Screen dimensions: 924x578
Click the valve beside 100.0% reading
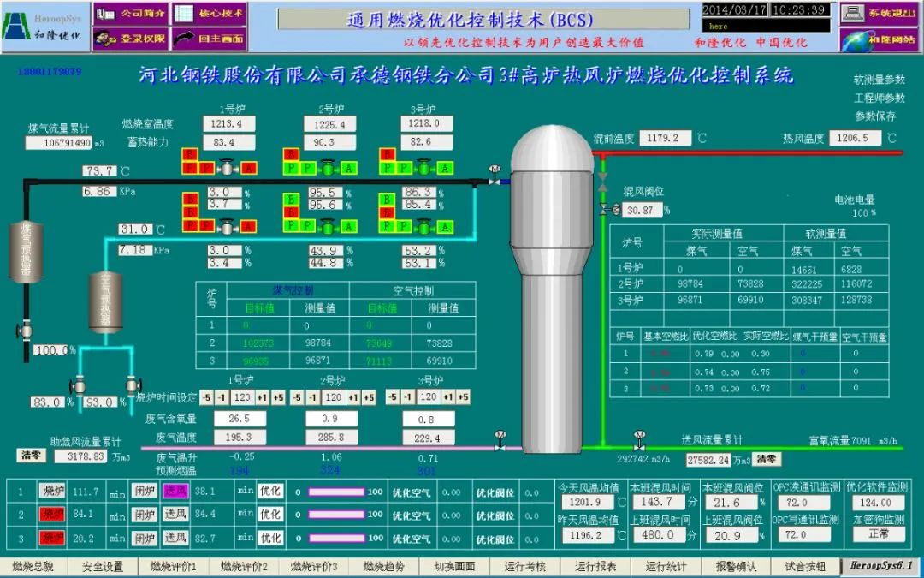coord(24,331)
